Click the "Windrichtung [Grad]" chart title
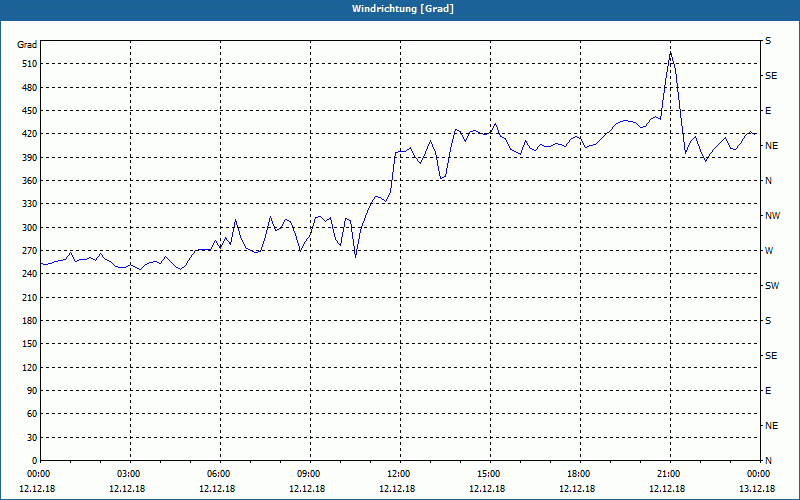This screenshot has height=500, width=800. point(403,9)
